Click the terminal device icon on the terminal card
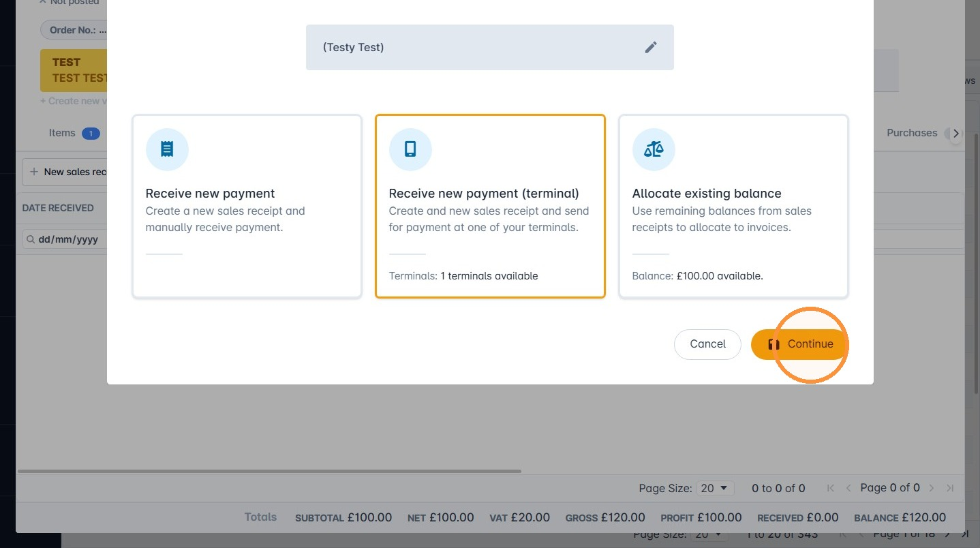 (410, 149)
